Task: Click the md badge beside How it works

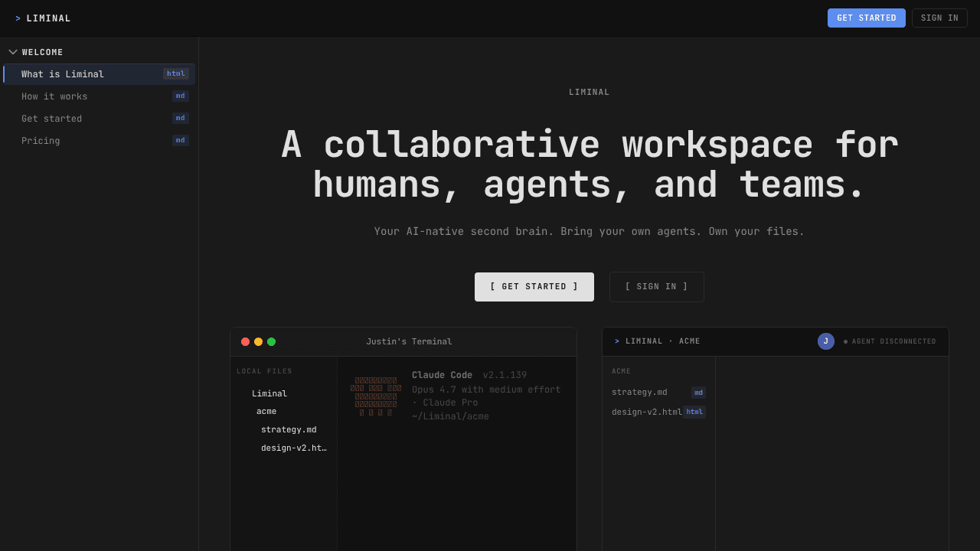Action: click(181, 96)
